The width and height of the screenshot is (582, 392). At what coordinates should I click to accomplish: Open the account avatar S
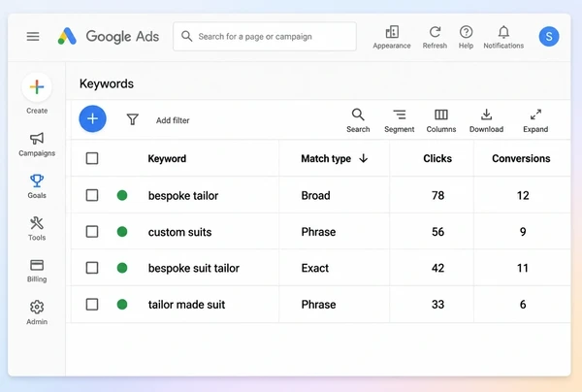549,36
